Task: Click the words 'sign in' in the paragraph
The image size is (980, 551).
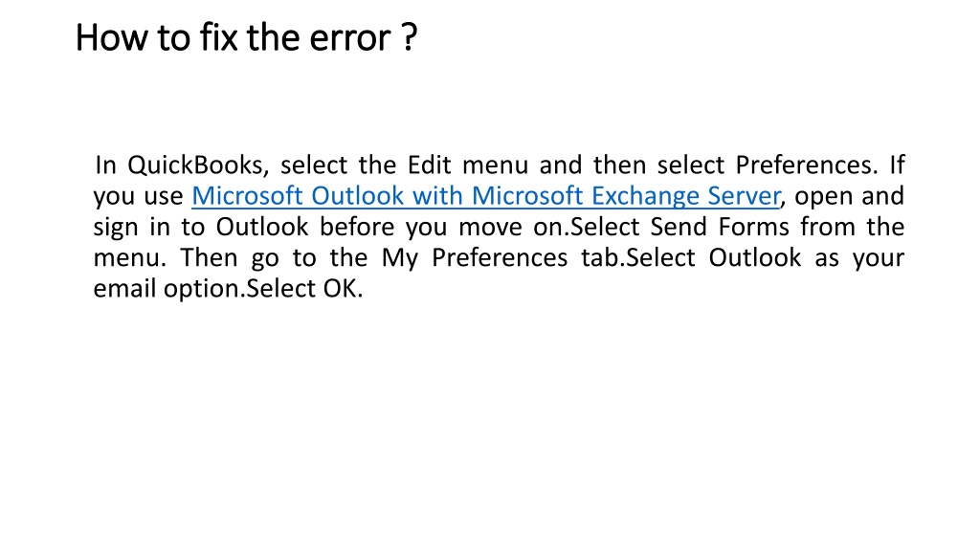Action: 131,228
